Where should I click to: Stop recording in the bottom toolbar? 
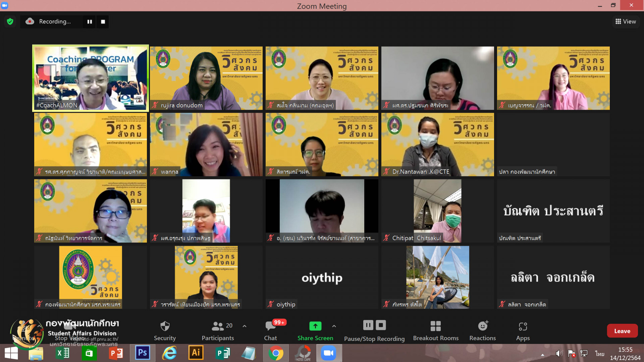click(x=381, y=325)
